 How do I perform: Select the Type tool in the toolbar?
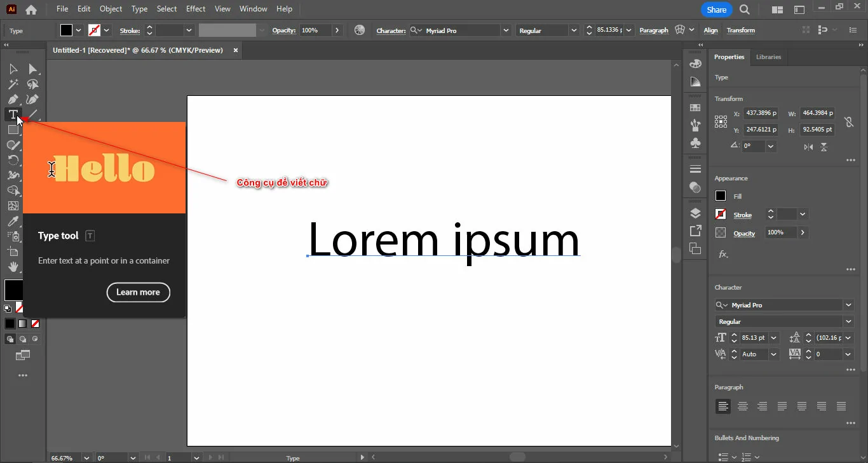[x=13, y=115]
